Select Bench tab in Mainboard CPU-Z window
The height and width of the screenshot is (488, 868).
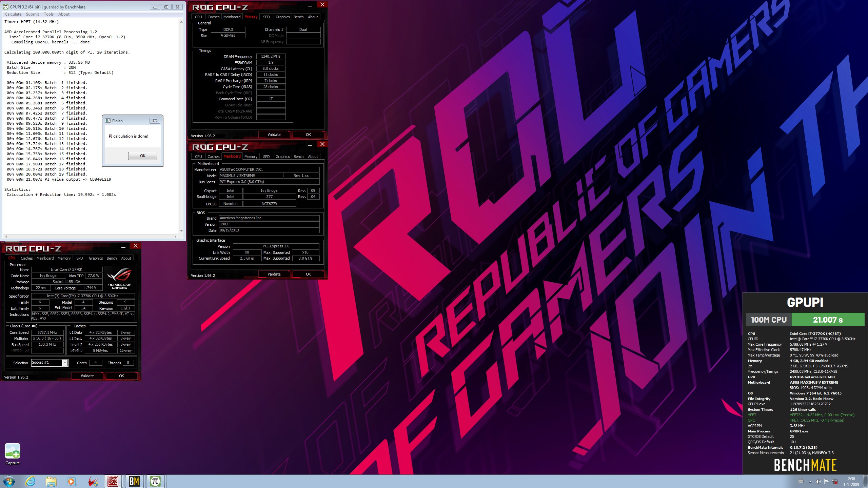[298, 157]
